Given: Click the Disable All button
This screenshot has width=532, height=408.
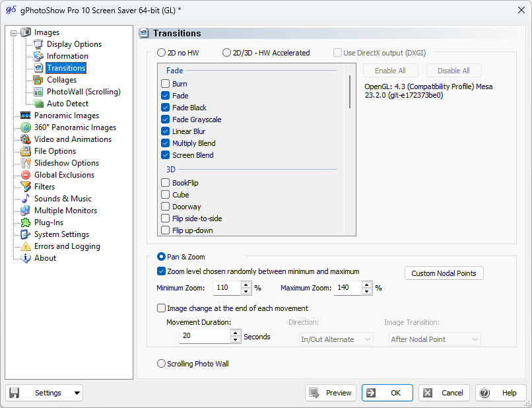Looking at the screenshot, I should (453, 70).
